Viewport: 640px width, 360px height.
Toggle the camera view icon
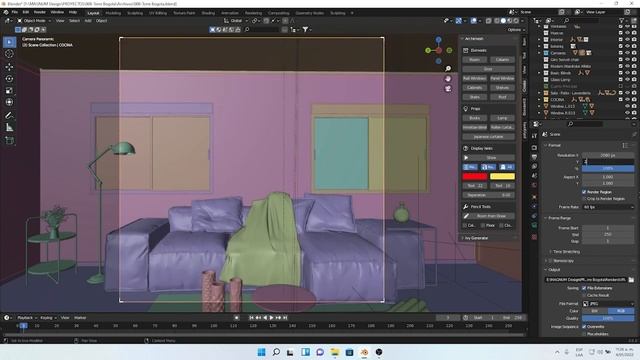(x=448, y=88)
